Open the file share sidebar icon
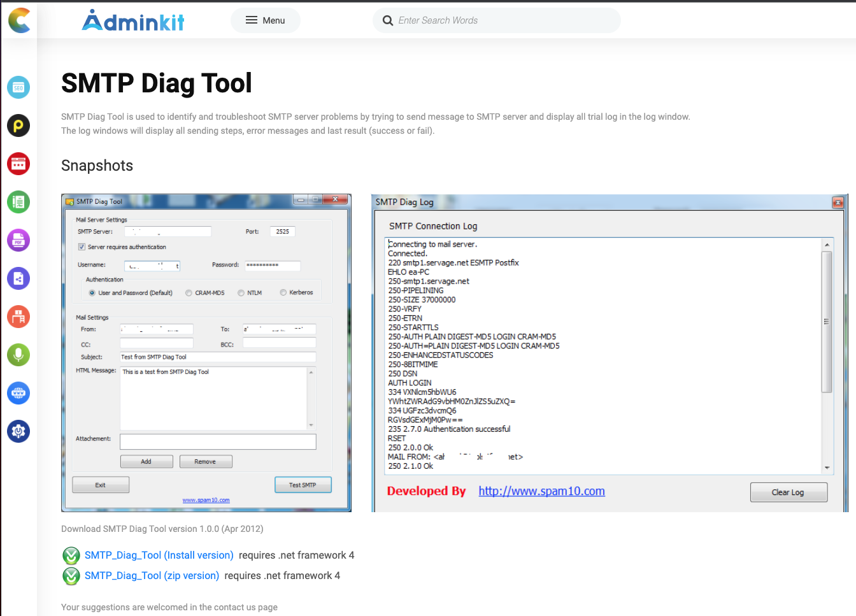 pos(18,278)
